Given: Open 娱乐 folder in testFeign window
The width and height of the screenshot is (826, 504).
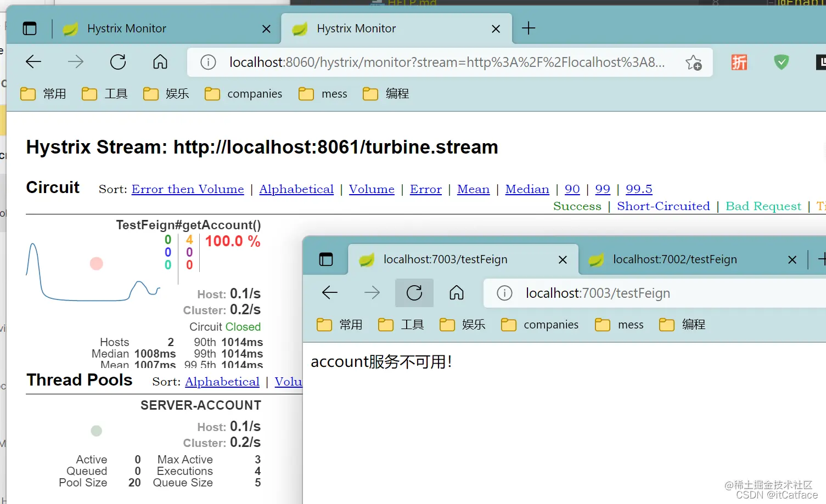Looking at the screenshot, I should 463,325.
